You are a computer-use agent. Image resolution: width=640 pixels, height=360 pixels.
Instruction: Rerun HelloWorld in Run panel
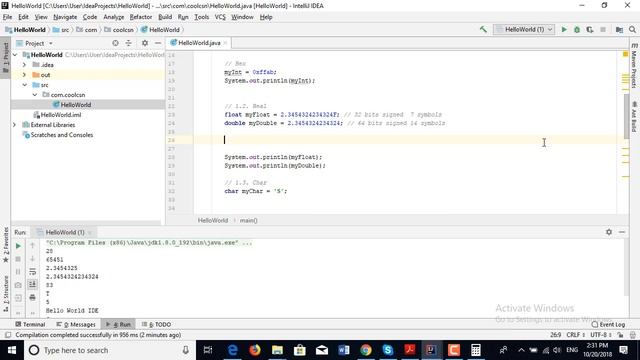tap(18, 246)
